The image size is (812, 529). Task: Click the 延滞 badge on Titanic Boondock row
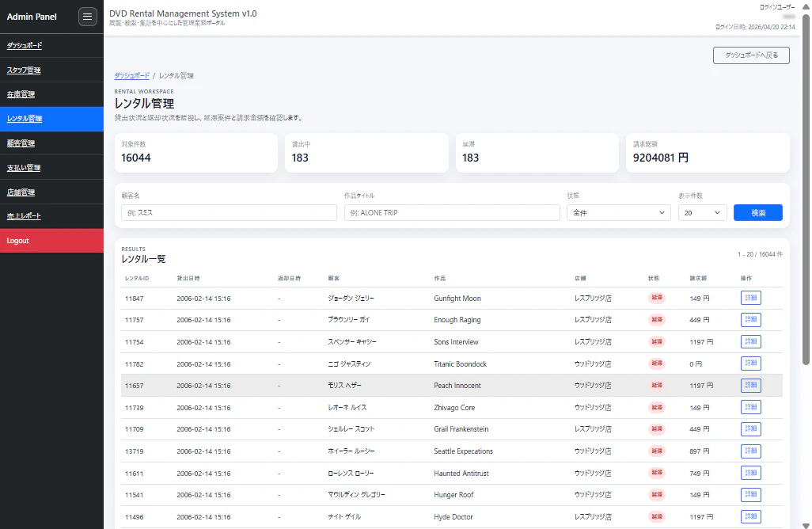click(657, 363)
